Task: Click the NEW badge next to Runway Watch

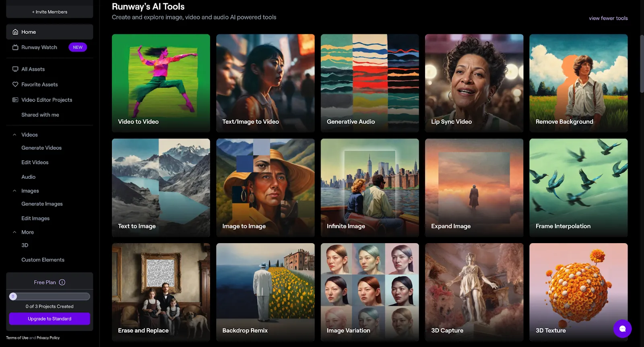Action: (x=78, y=47)
